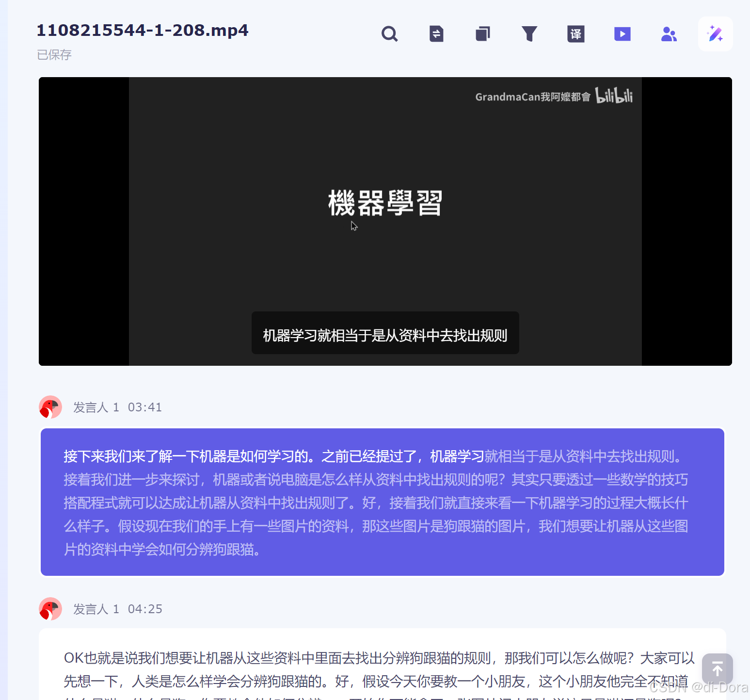This screenshot has height=700, width=750.
Task: Click the copy transcript icon
Action: 483,34
